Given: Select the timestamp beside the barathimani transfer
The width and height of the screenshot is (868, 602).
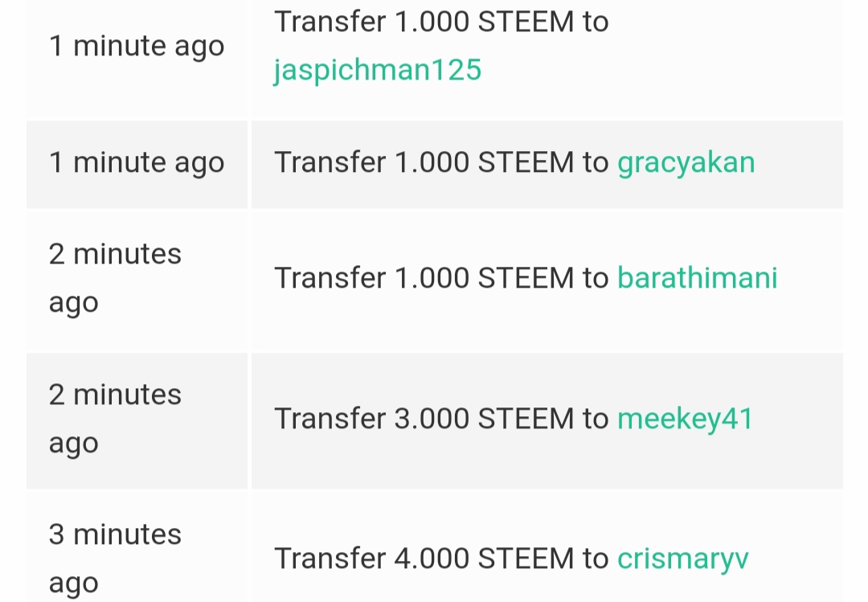Looking at the screenshot, I should point(115,278).
